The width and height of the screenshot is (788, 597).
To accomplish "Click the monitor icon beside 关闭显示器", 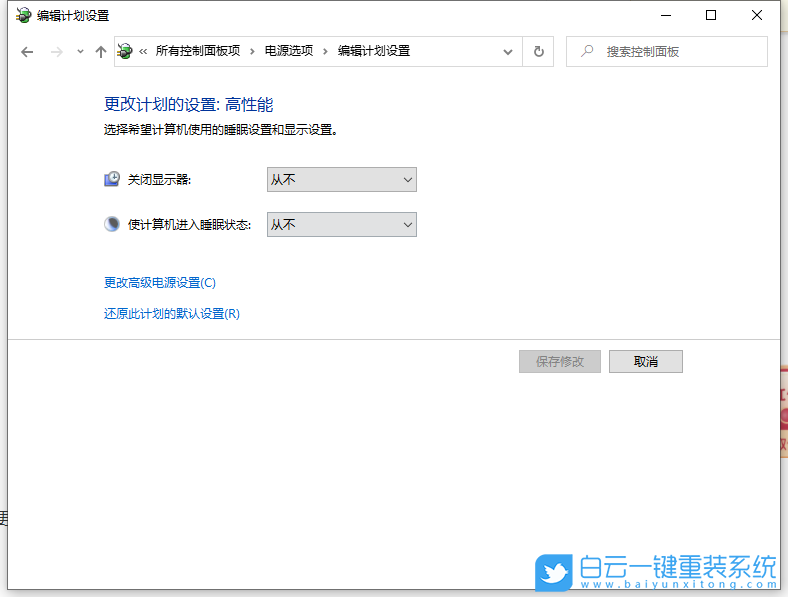I will [112, 179].
